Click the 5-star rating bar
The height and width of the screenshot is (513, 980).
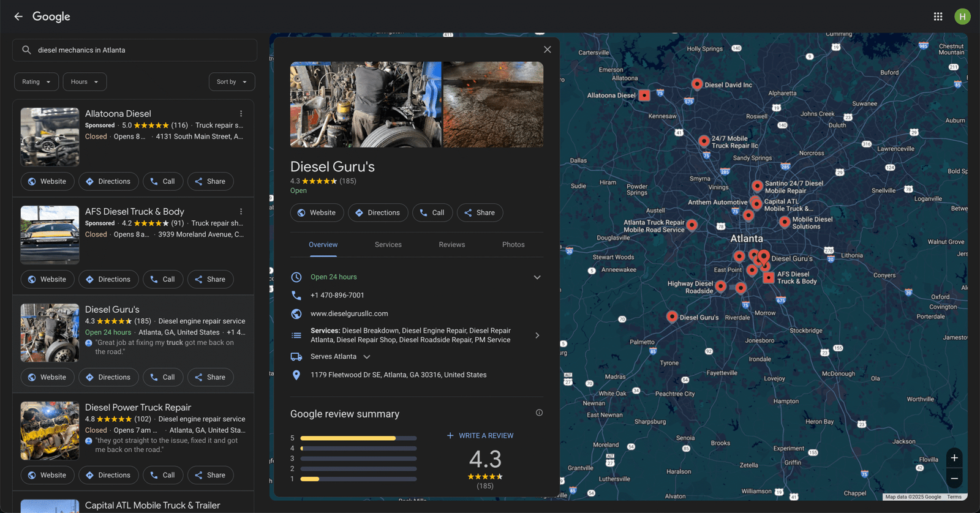point(358,438)
